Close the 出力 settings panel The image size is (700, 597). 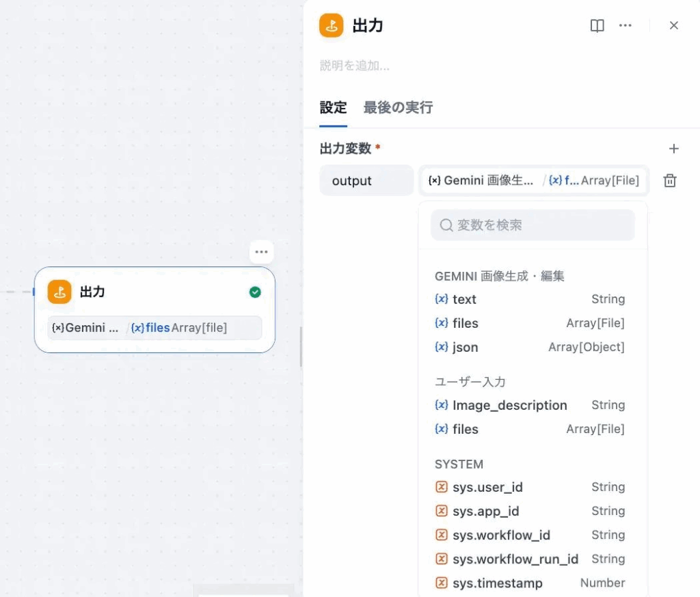tap(673, 26)
